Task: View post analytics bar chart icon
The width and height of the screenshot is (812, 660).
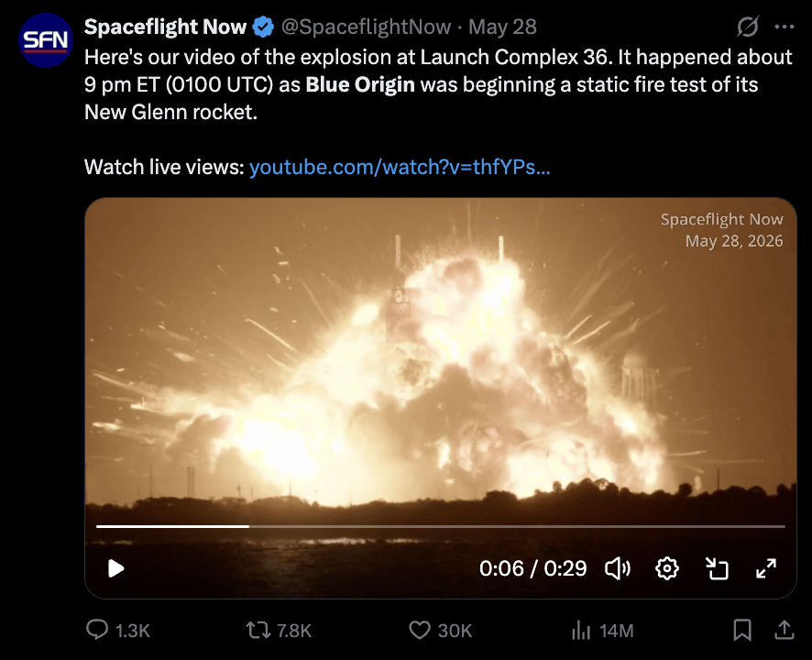Action: click(x=581, y=630)
